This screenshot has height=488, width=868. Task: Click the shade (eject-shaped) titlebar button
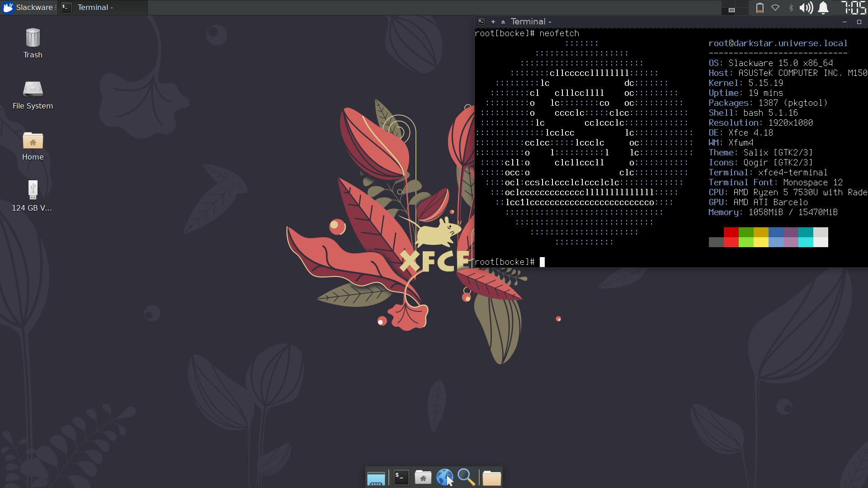[x=503, y=22]
